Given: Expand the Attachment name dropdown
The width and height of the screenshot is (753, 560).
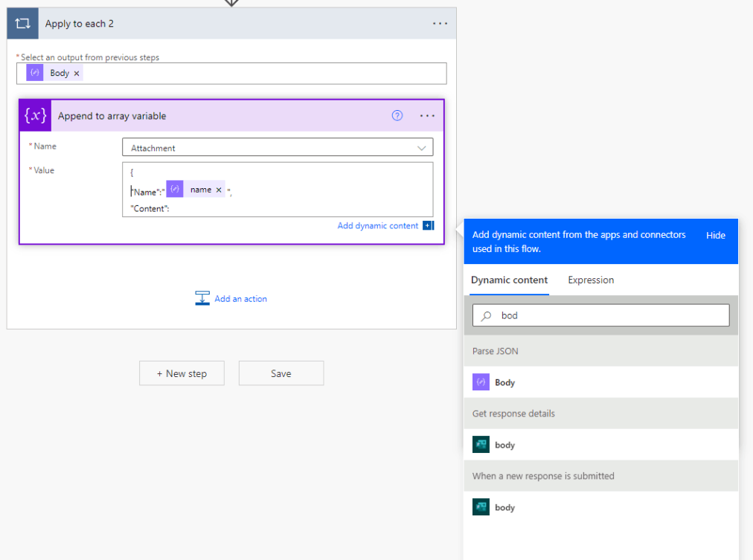Looking at the screenshot, I should [421, 148].
